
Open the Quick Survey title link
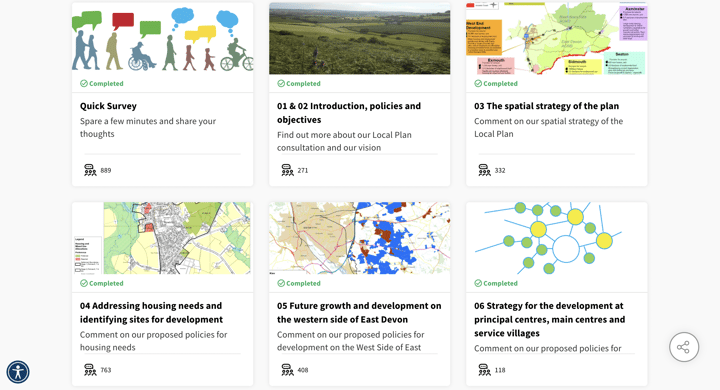point(108,106)
